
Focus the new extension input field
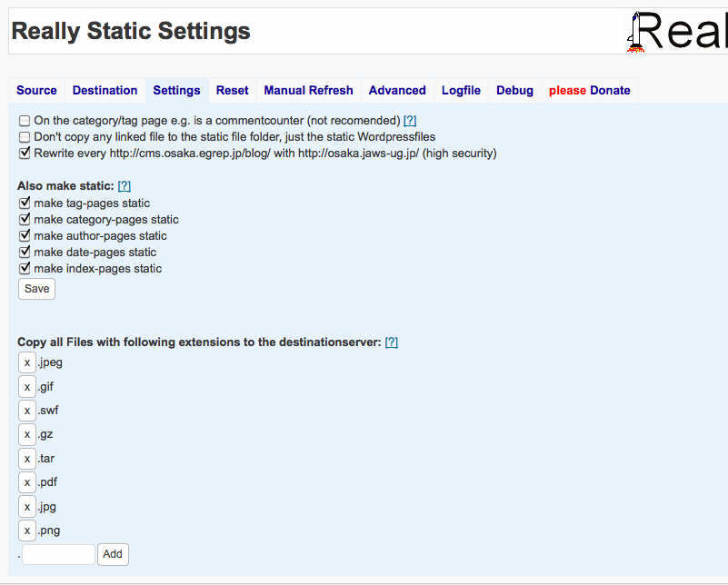click(58, 554)
